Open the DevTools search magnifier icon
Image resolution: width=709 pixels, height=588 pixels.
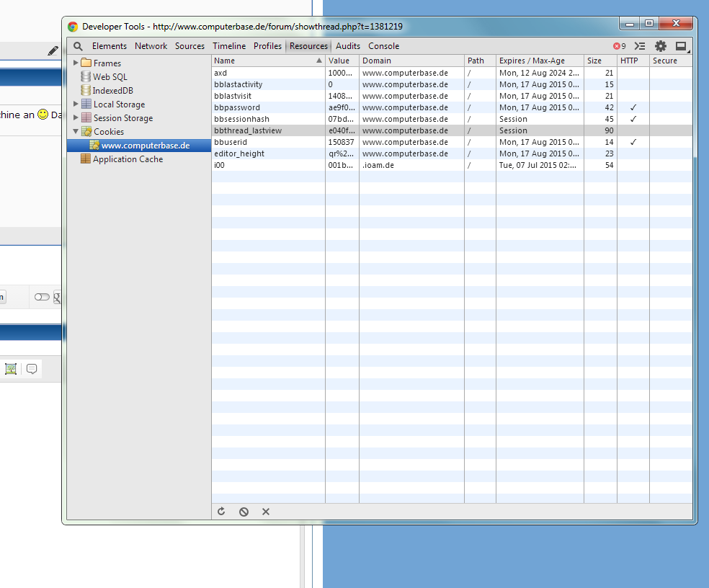(x=78, y=46)
